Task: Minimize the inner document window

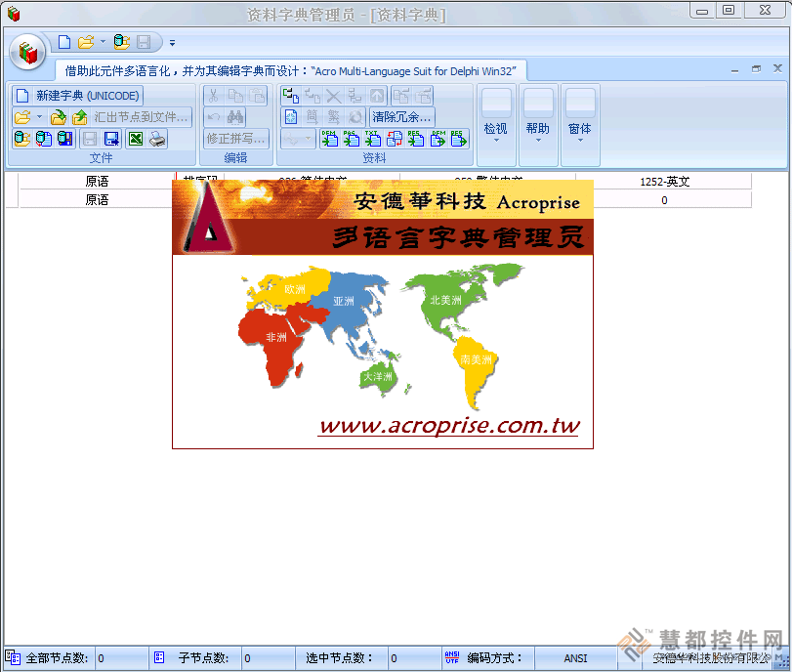Action: 735,69
